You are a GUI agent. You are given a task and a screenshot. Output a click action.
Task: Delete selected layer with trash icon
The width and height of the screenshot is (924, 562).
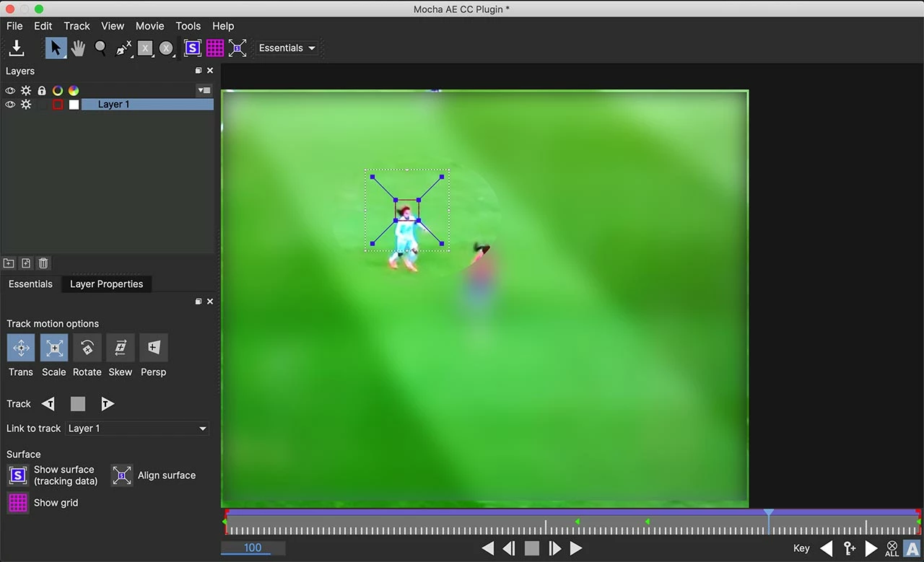(43, 263)
